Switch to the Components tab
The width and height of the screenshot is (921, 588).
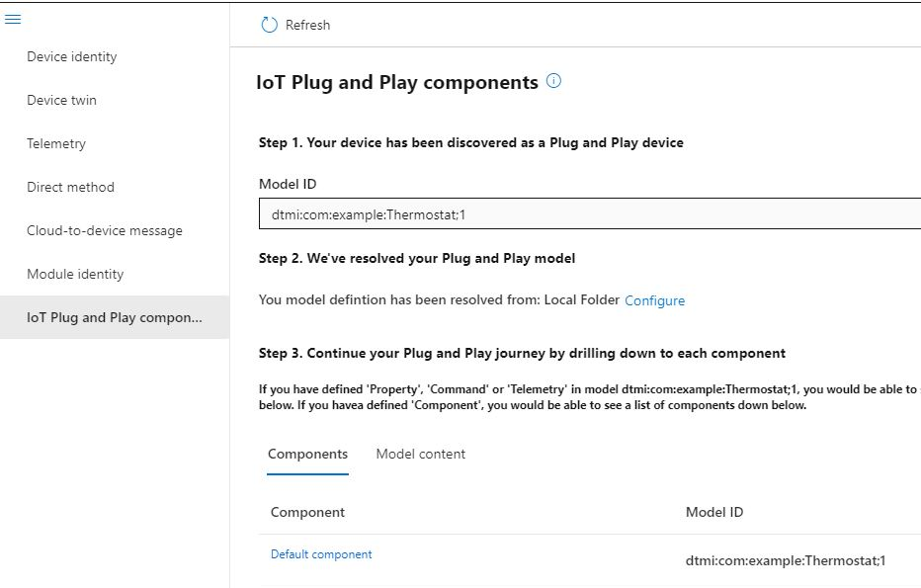coord(307,454)
